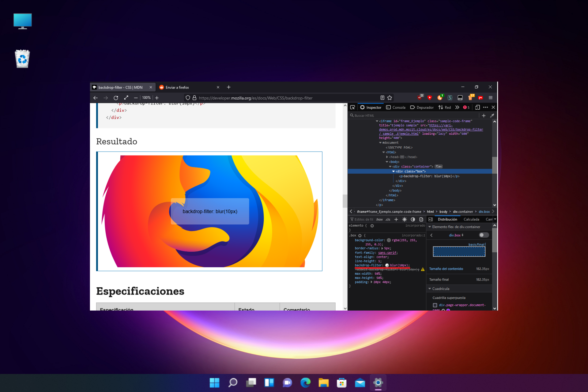The image size is (588, 392).
Task: Click the purple grid overlay color swatch
Action: pyautogui.click(x=448, y=310)
